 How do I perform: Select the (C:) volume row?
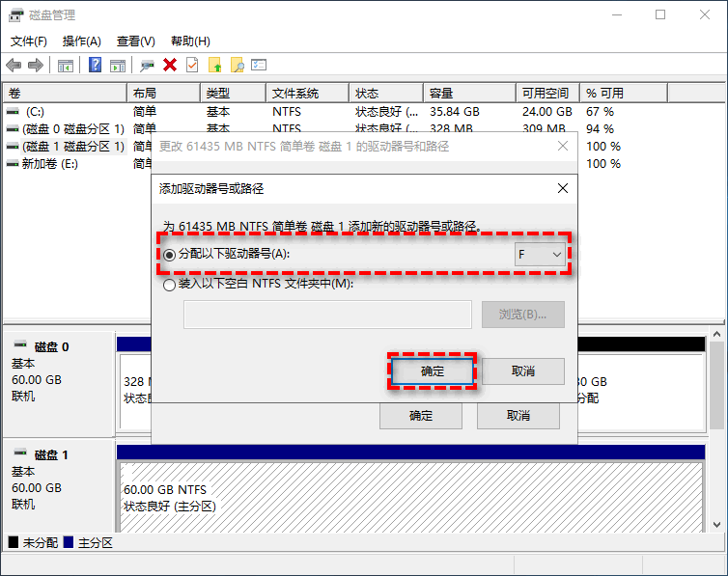click(x=35, y=112)
